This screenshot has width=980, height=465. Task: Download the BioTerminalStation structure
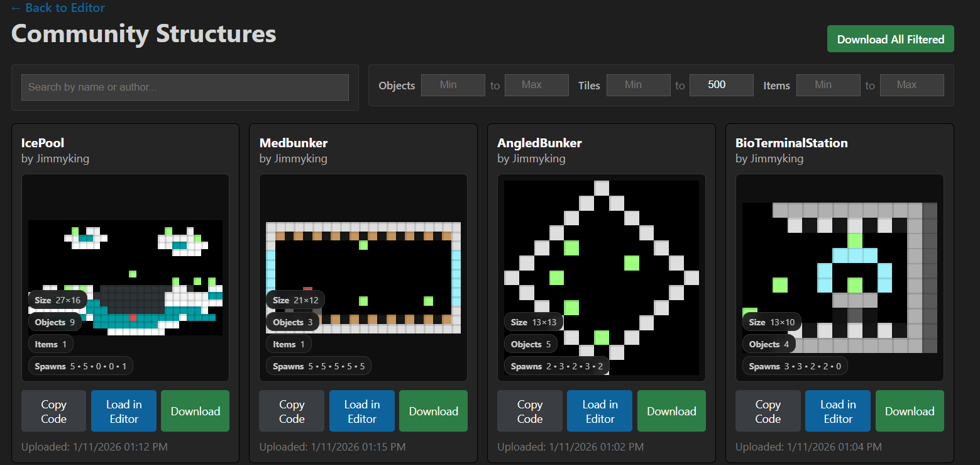(x=910, y=411)
